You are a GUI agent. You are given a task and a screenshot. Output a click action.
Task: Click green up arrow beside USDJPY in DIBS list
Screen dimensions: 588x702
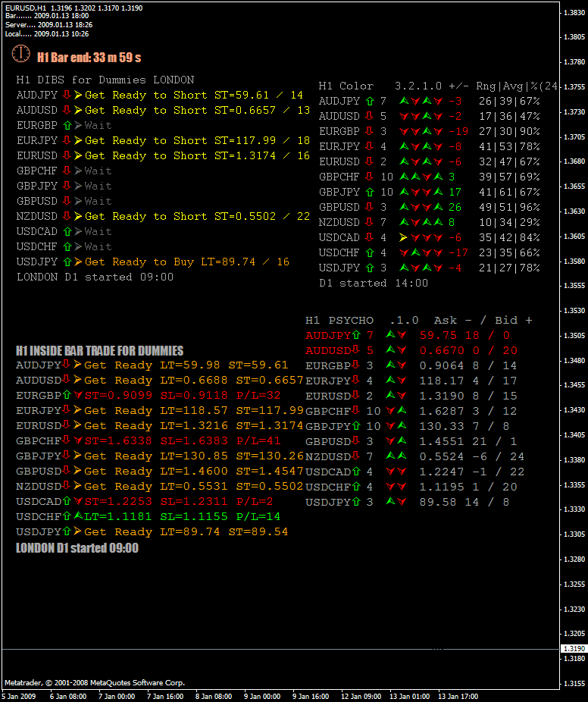click(67, 262)
